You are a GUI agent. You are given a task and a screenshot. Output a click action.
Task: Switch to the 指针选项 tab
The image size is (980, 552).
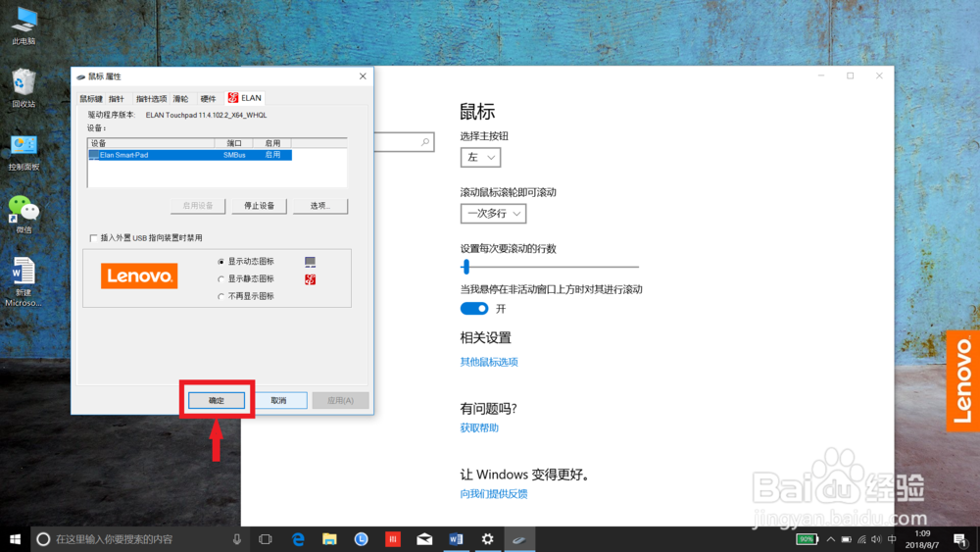point(151,99)
